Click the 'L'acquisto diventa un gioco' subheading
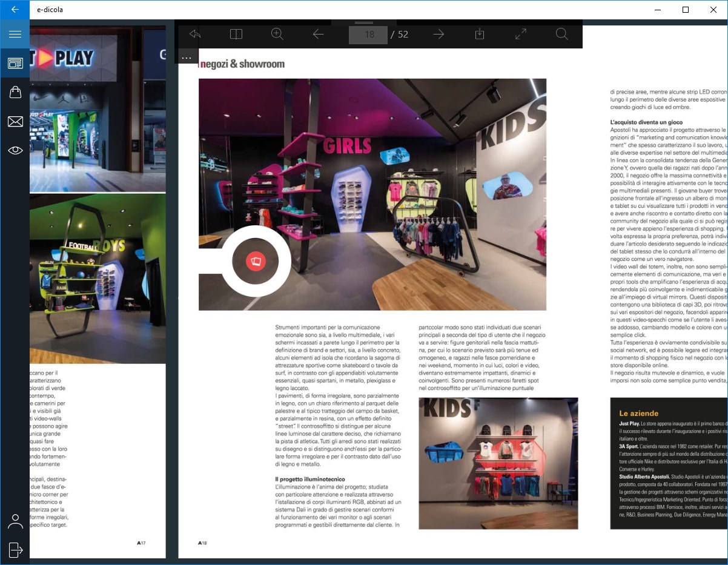The width and height of the screenshot is (728, 565). [x=646, y=122]
